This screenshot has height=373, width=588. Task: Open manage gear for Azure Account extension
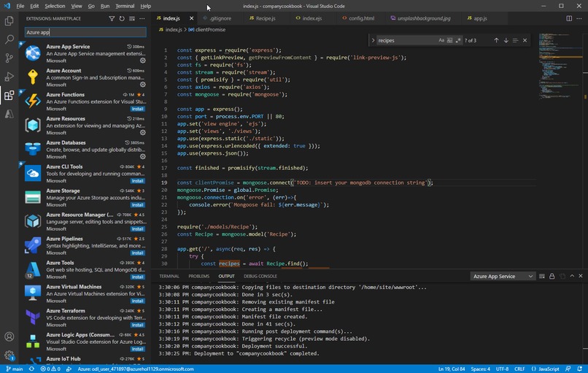click(x=142, y=85)
